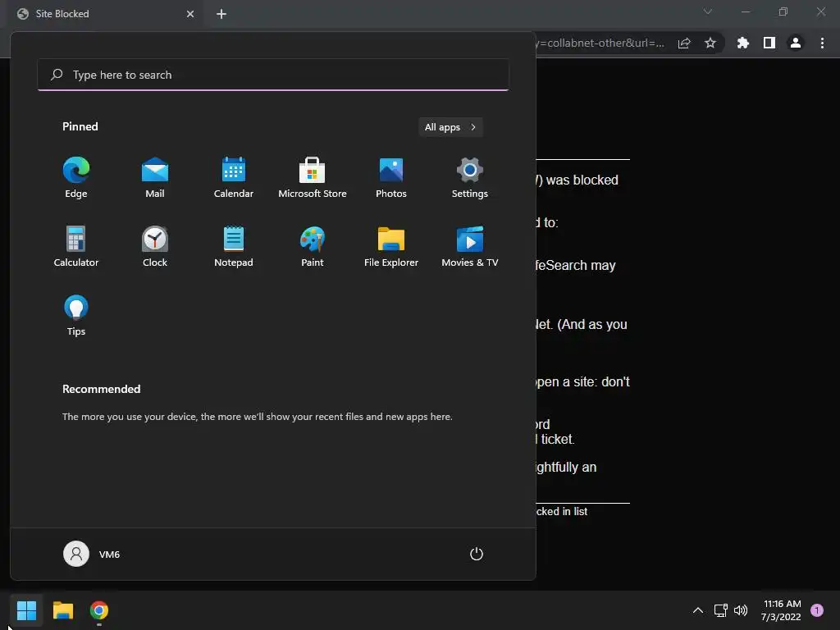Open File Explorer from pinned apps
The width and height of the screenshot is (840, 630).
click(391, 246)
